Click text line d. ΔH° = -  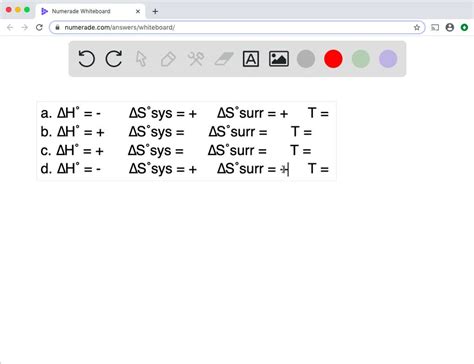tap(71, 169)
